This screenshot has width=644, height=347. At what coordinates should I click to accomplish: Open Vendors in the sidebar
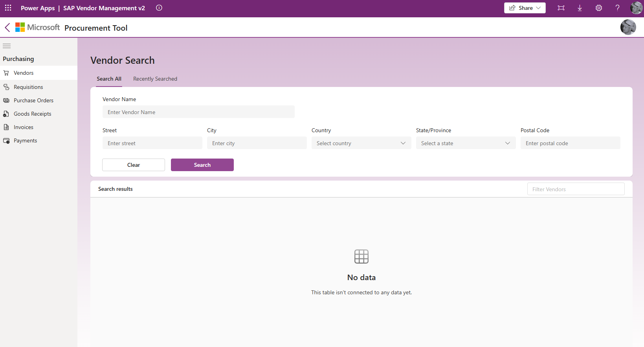click(39, 73)
